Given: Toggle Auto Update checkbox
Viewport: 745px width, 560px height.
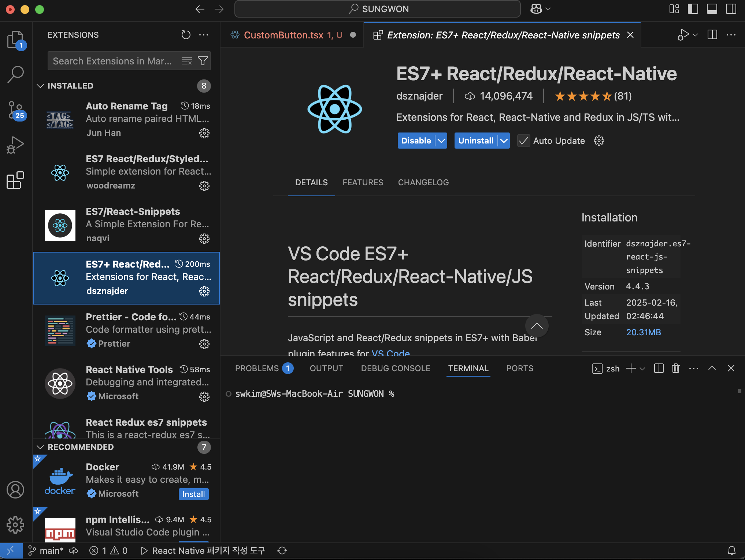Looking at the screenshot, I should click(x=524, y=141).
